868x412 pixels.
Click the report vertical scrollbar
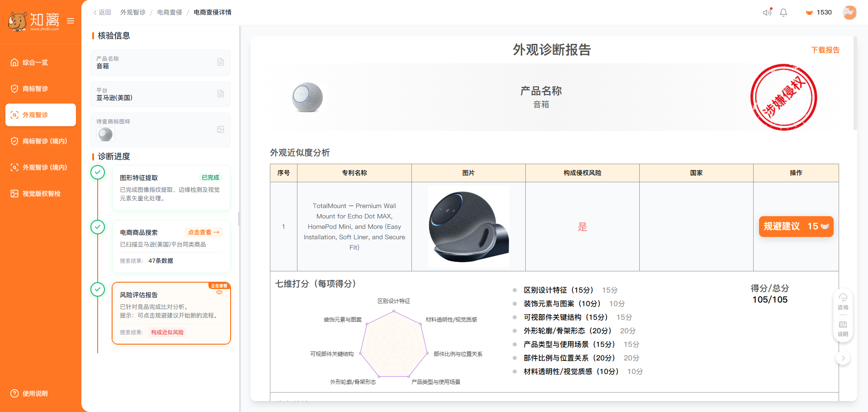pyautogui.click(x=855, y=83)
